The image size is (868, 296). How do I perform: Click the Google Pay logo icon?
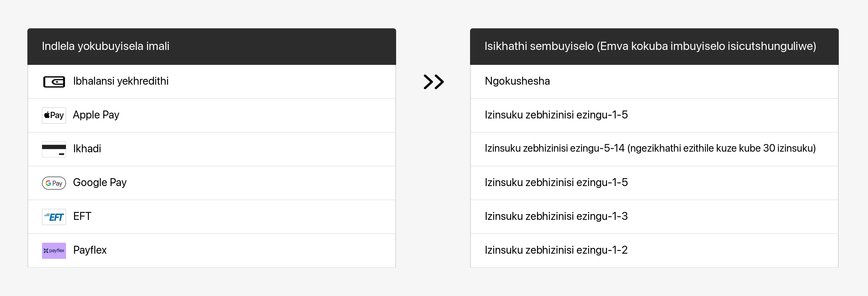[54, 183]
